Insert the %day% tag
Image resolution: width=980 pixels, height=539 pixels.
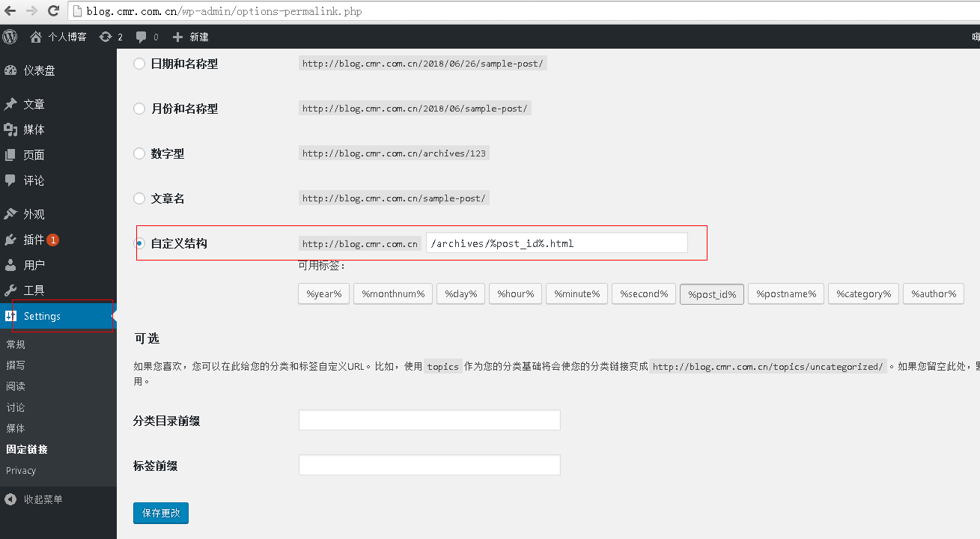click(x=461, y=293)
